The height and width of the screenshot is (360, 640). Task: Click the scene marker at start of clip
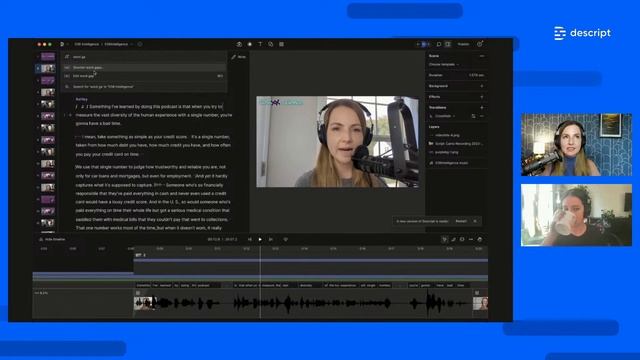tap(140, 255)
